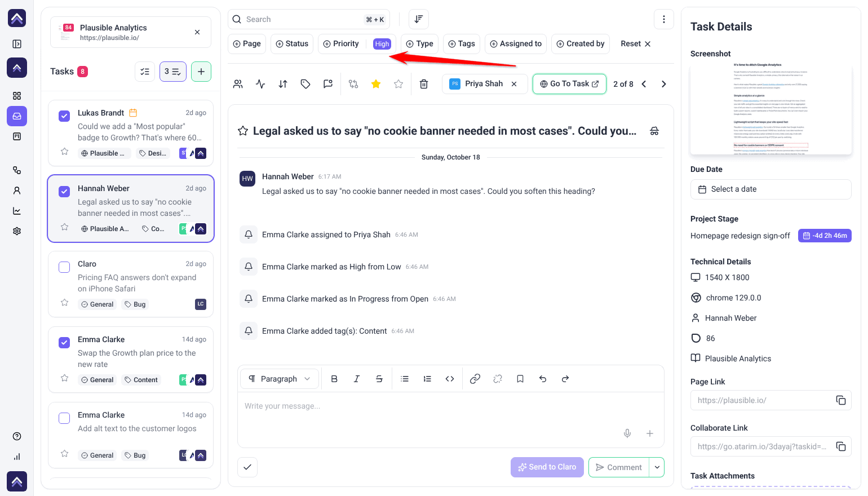Click Send to Claro button

[547, 467]
